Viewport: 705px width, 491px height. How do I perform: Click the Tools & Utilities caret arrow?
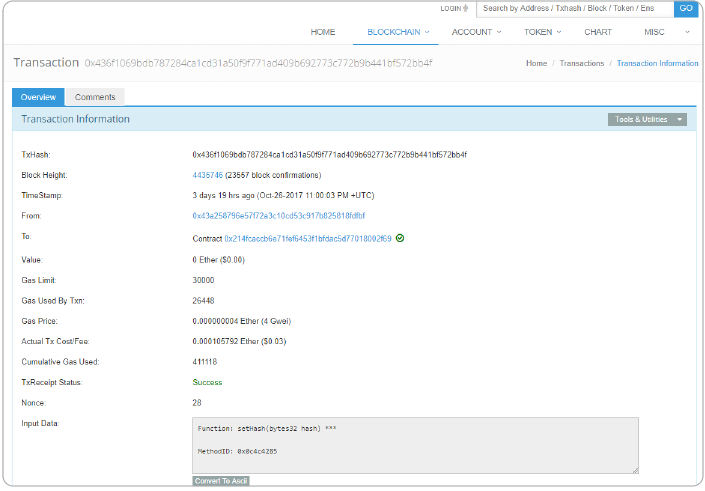click(x=680, y=119)
